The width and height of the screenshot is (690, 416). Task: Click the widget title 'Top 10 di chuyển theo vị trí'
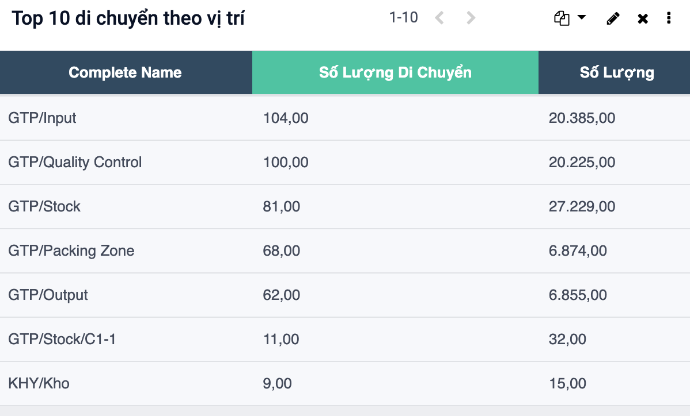point(128,19)
